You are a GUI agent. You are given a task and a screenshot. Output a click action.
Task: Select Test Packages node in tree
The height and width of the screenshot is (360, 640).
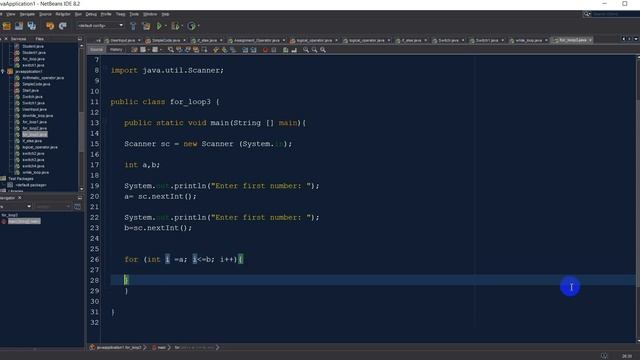(x=20, y=178)
